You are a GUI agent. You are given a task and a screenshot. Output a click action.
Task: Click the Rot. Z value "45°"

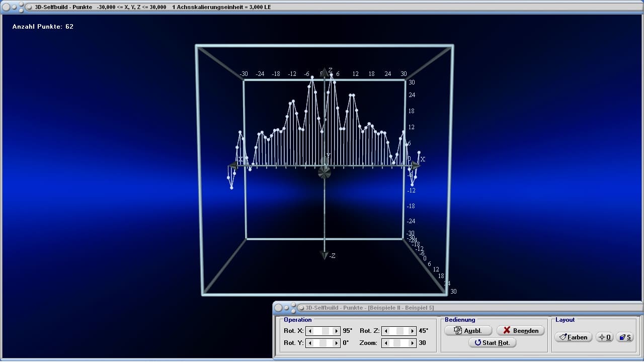[x=424, y=331]
